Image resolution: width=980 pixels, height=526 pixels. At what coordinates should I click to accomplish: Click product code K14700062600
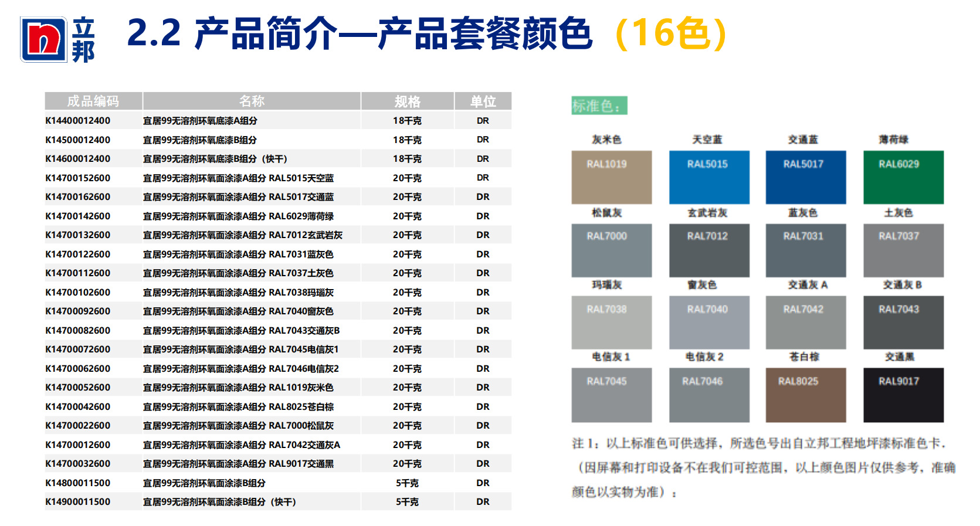(78, 368)
